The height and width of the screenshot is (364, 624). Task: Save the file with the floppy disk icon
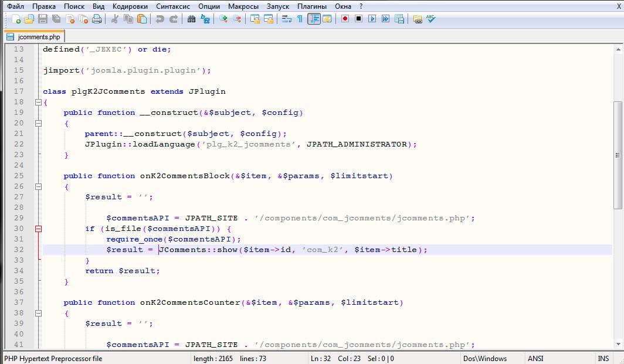coord(43,19)
